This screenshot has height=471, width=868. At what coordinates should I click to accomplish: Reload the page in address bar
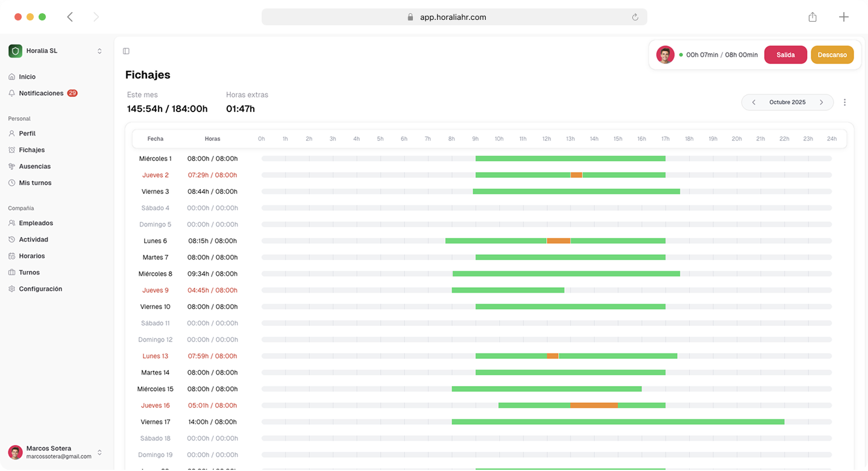[x=635, y=17]
